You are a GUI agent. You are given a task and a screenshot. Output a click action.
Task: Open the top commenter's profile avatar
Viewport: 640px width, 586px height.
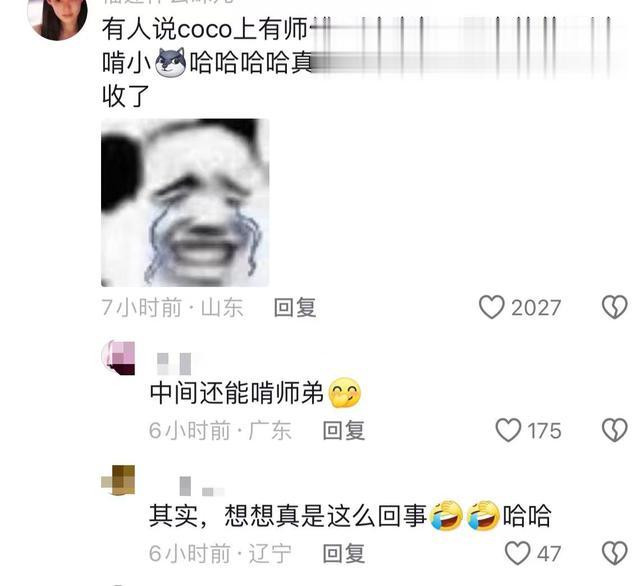pyautogui.click(x=57, y=16)
